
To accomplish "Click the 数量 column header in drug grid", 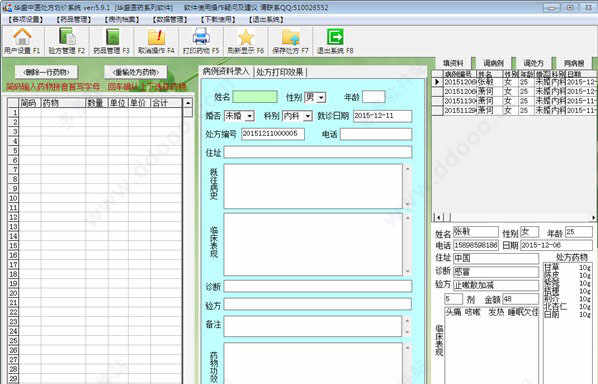I will (97, 103).
